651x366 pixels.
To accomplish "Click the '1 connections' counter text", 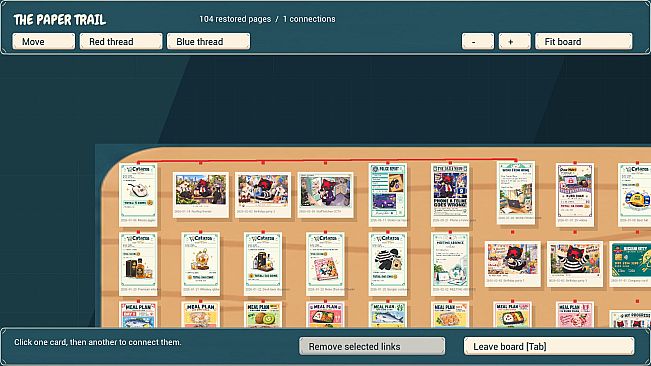I will (x=309, y=19).
